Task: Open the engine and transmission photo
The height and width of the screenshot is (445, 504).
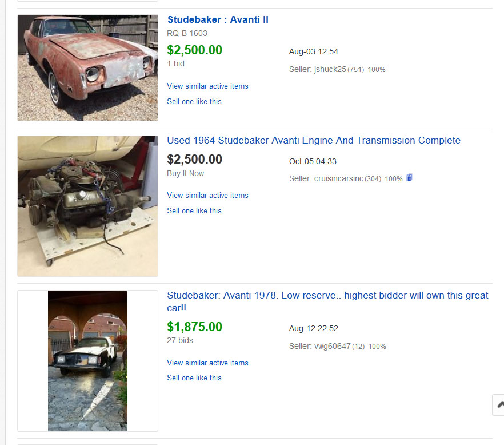Action: 87,206
